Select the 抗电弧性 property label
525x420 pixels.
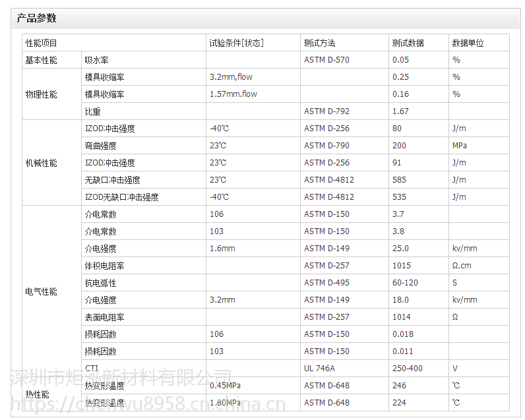pyautogui.click(x=101, y=283)
